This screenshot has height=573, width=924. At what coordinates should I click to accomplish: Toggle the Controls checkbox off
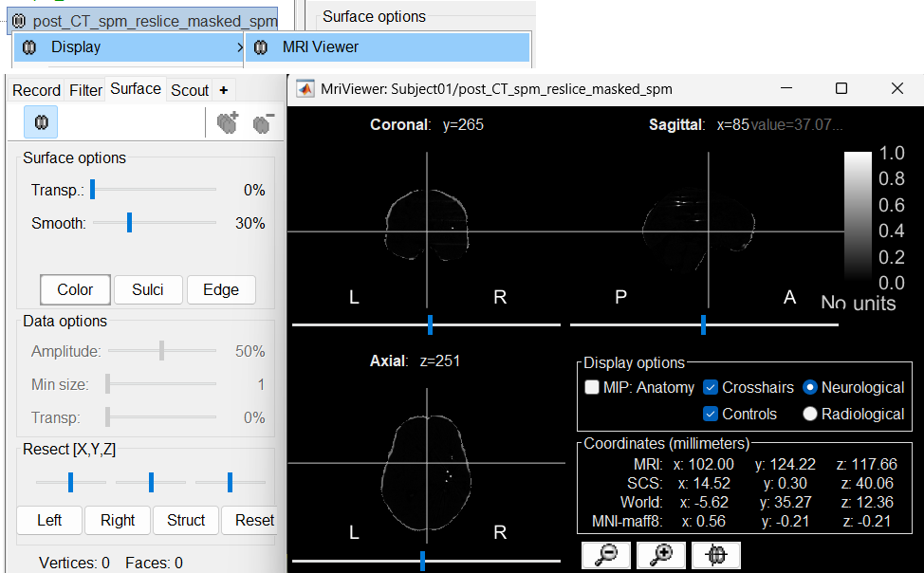711,414
